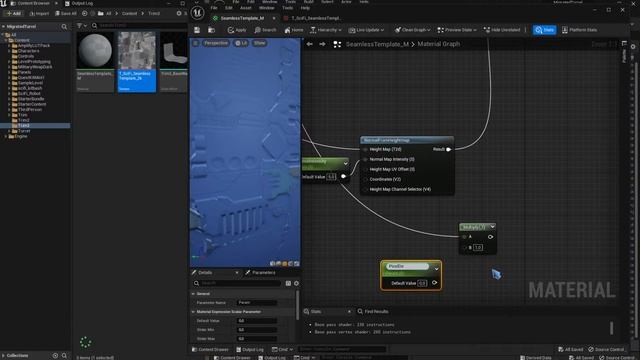This screenshot has height=360, width=640.
Task: Open the Perspective view mode dropdown
Action: (x=216, y=43)
